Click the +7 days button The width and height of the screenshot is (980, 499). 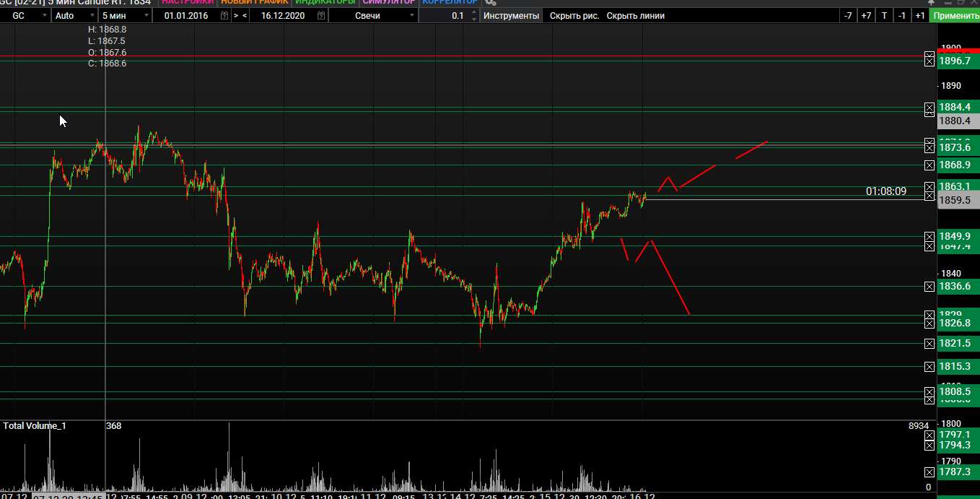tap(866, 15)
